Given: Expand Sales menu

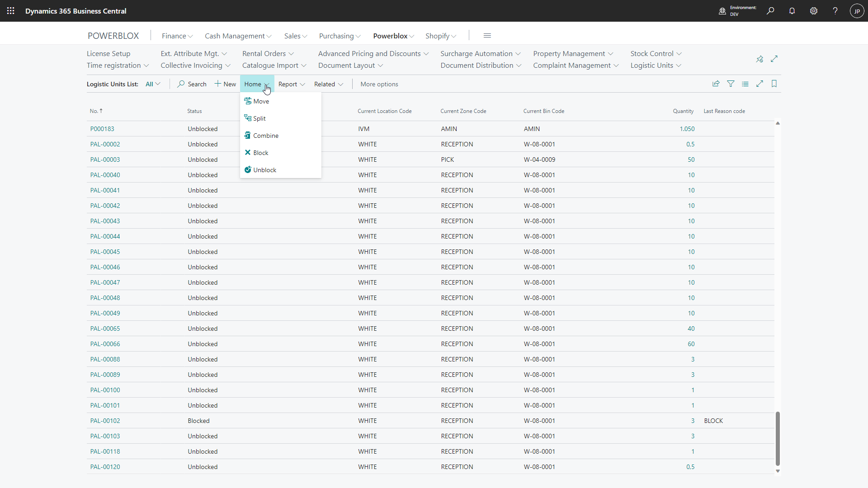Looking at the screenshot, I should pyautogui.click(x=296, y=36).
